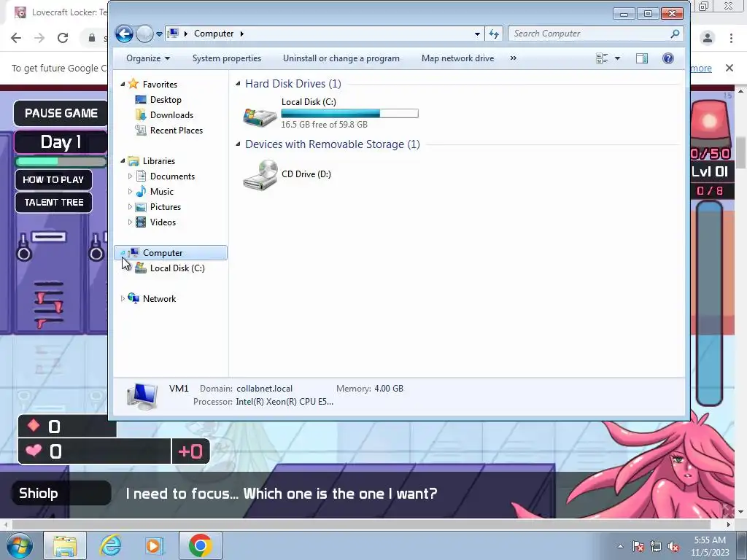This screenshot has height=560, width=747.
Task: Open Internet Explorer taskbar icon
Action: tap(111, 545)
